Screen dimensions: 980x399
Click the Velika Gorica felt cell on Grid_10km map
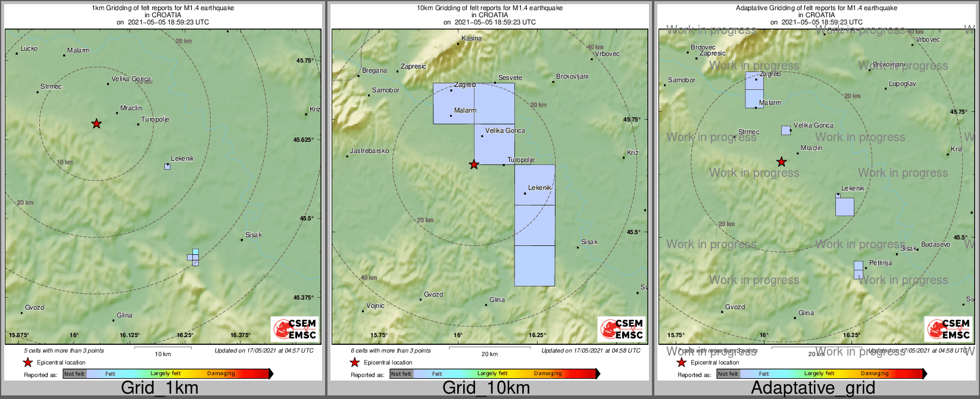point(494,144)
